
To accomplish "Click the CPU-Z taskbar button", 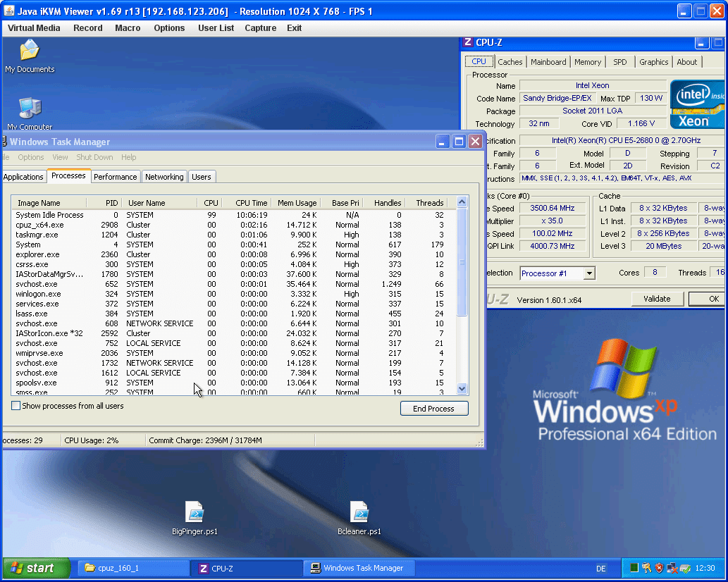I will click(x=247, y=568).
